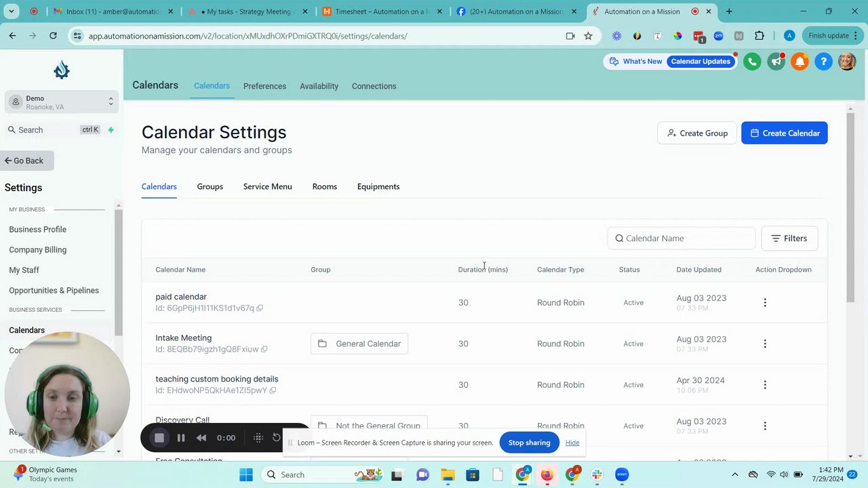The height and width of the screenshot is (488, 868).
Task: Open Zoom from the taskbar
Action: (x=622, y=474)
